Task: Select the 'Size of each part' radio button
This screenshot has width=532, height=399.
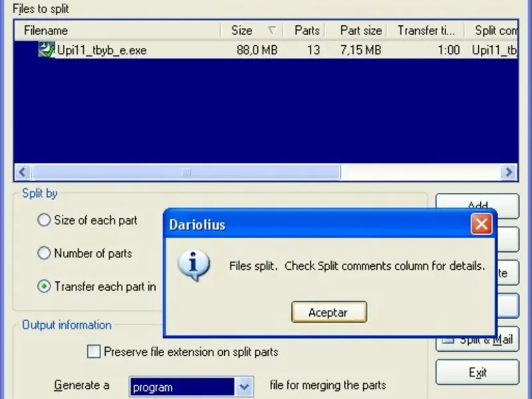Action: pos(44,220)
